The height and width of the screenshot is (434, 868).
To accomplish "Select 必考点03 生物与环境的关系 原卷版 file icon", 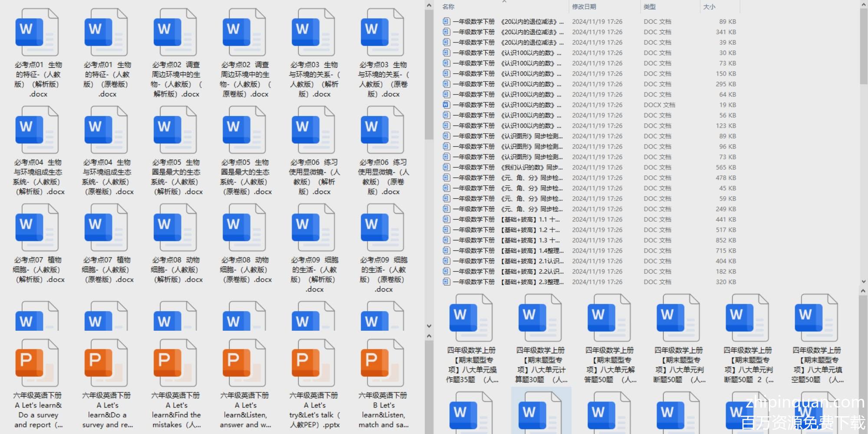I will point(382,33).
